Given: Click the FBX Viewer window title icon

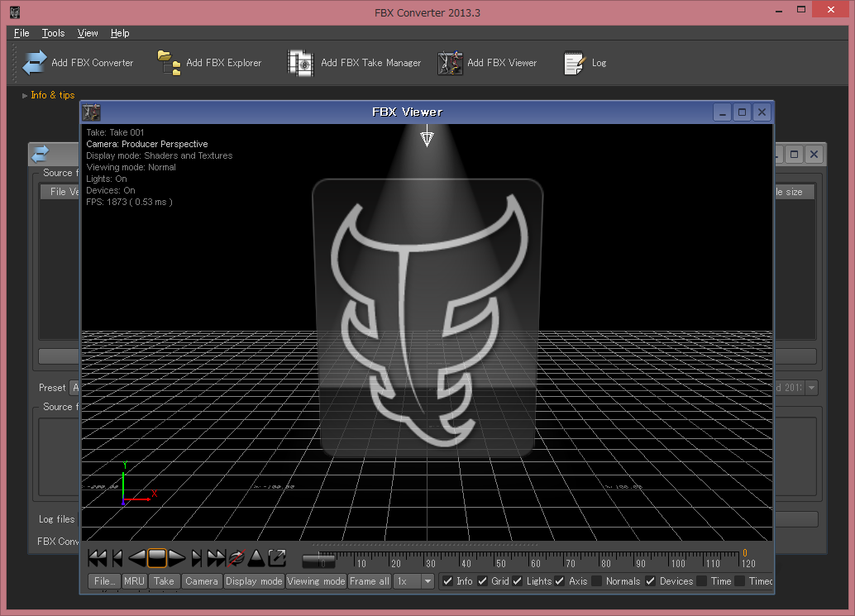Looking at the screenshot, I should coord(91,112).
